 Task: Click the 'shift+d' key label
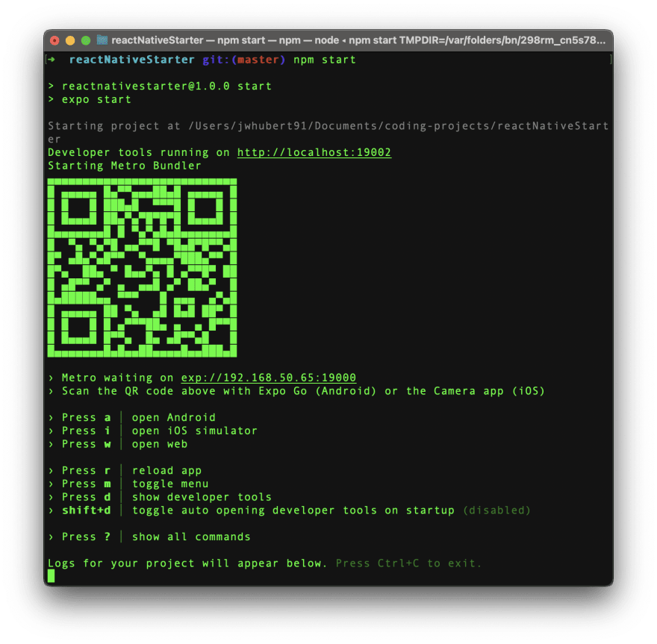pyautogui.click(x=87, y=510)
